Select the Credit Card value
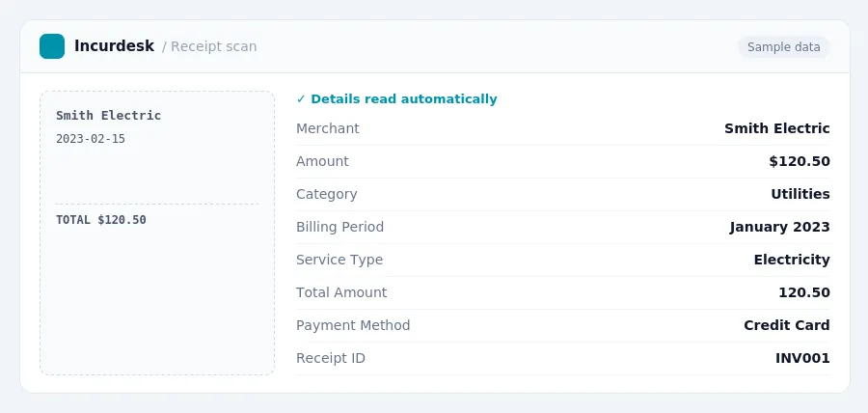The image size is (868, 413). (787, 325)
